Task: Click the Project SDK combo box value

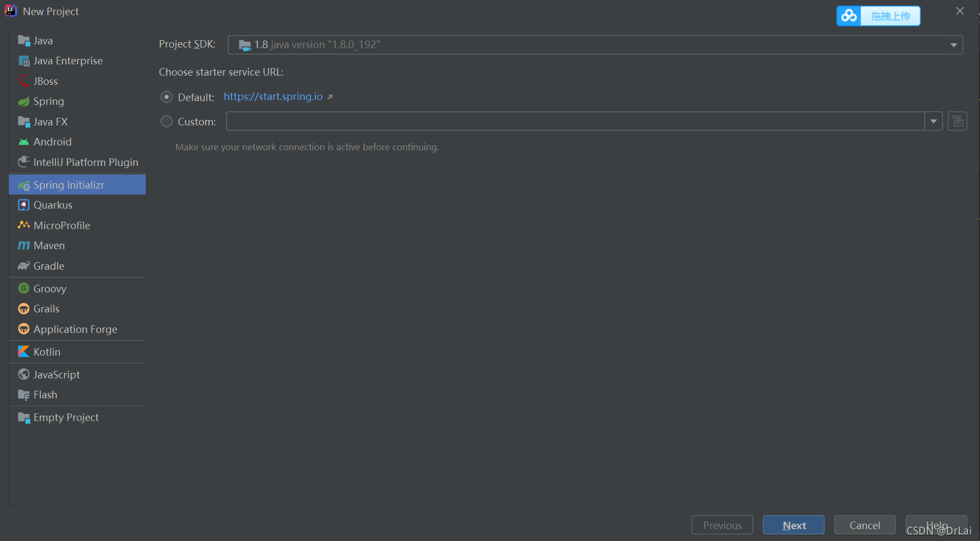Action: [x=595, y=45]
